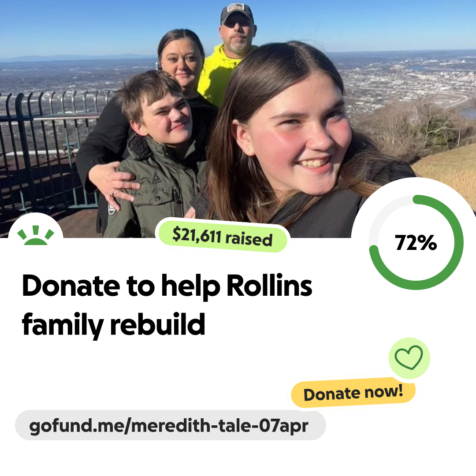
Task: Click the man's gray baseball cap
Action: pos(237,12)
